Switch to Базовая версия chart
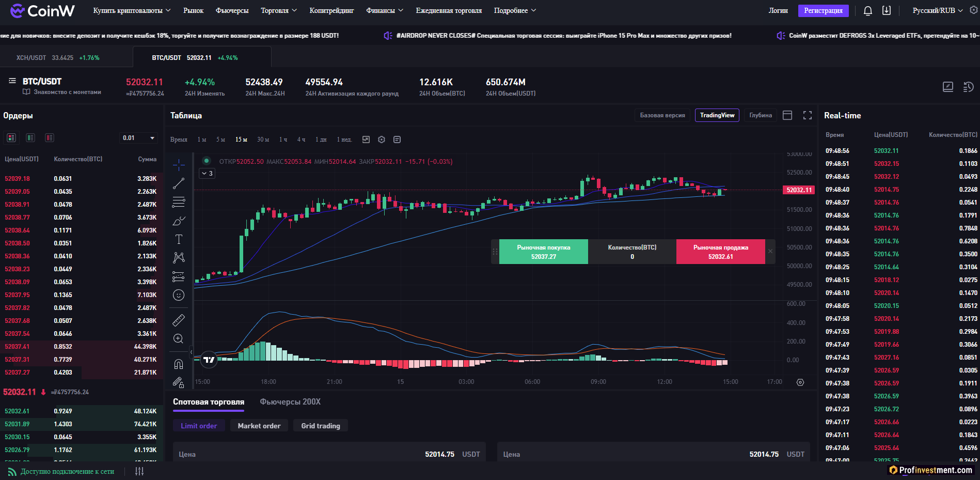980x480 pixels. pos(662,115)
